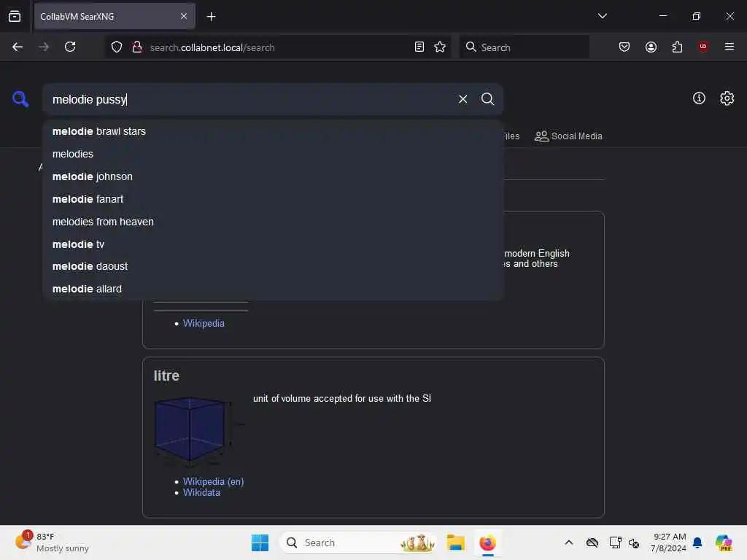
Task: Choose suggestion 'melodies'
Action: coord(273,154)
